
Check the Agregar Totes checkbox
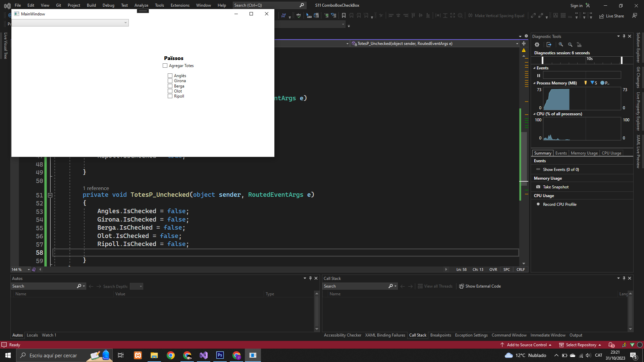[165, 66]
